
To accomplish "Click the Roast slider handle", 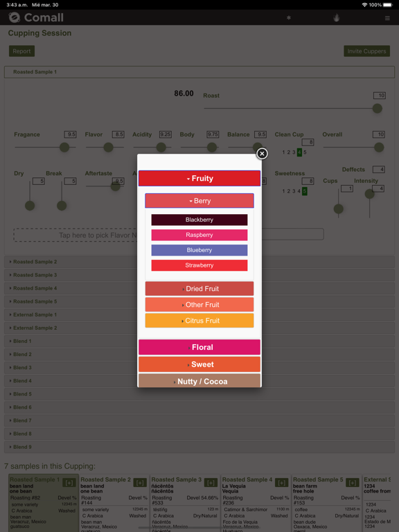I will (378, 109).
